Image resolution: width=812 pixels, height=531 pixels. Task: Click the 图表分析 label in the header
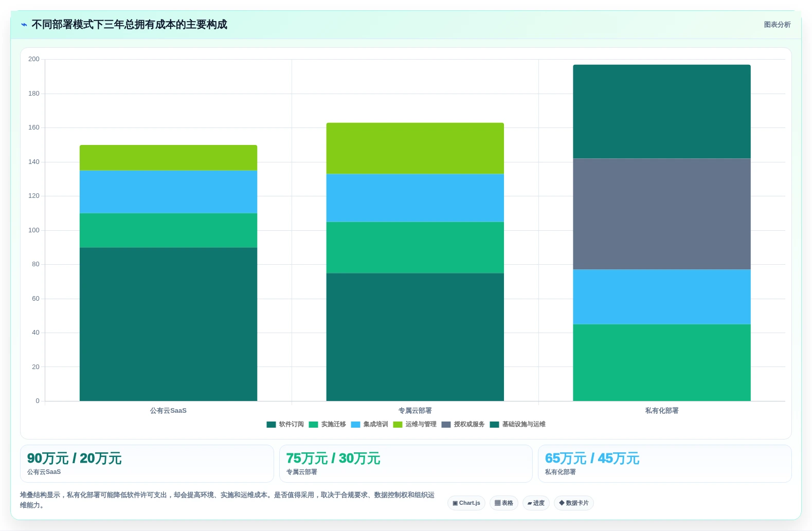[777, 25]
